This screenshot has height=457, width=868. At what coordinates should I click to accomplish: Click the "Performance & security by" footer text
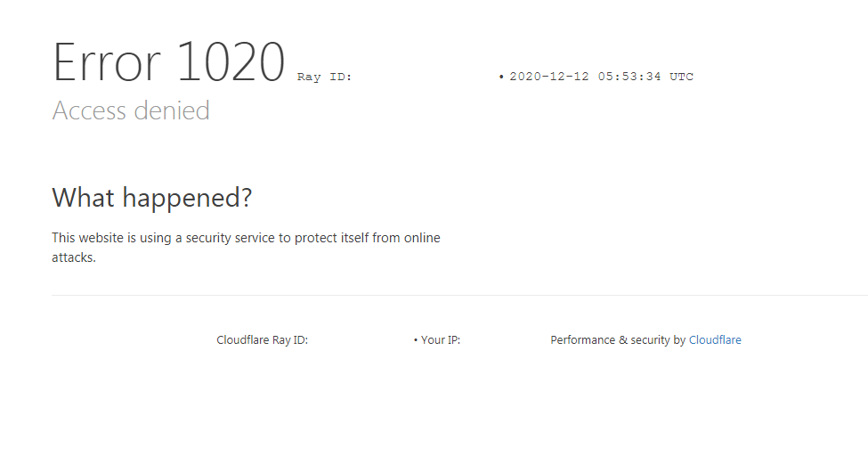pyautogui.click(x=618, y=340)
